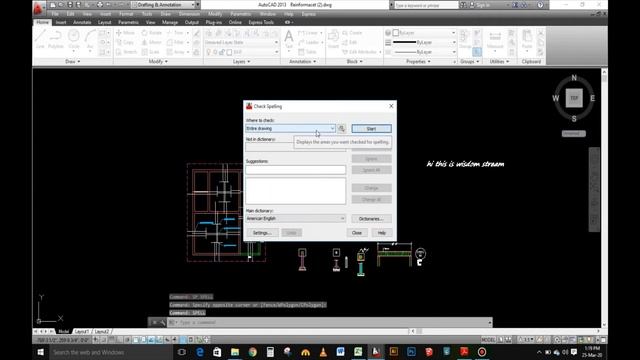This screenshot has height=360, width=640.
Task: Click Start in Check Spelling dialog
Action: (x=371, y=129)
